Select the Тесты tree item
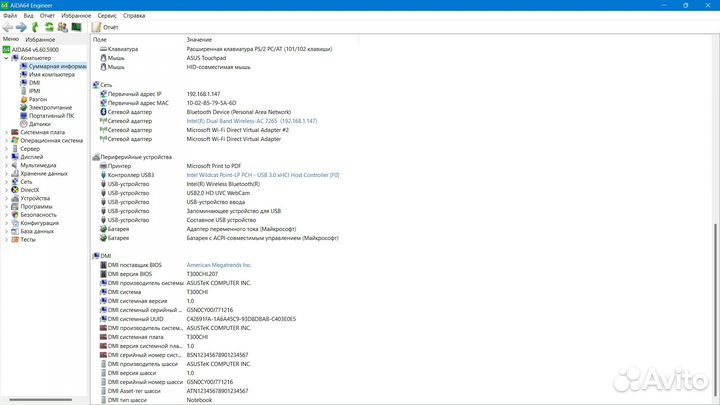 point(28,240)
